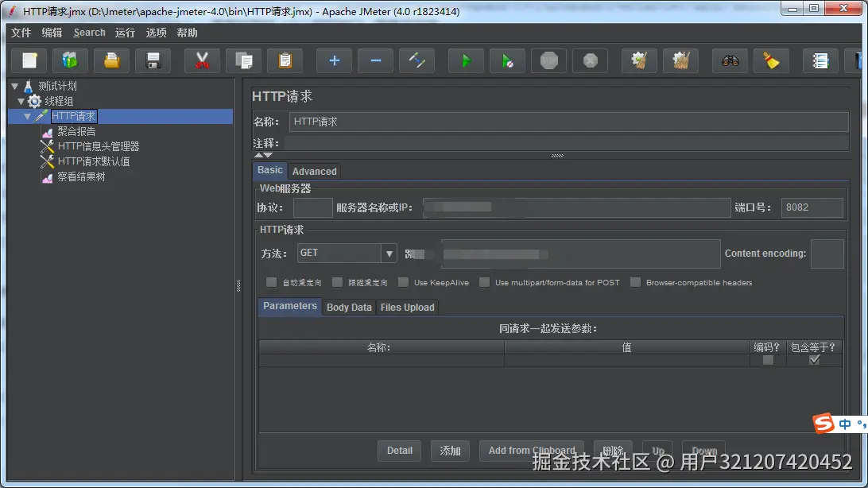Image resolution: width=868 pixels, height=488 pixels.
Task: Click the 端口号 field showing 8082
Action: [x=812, y=207]
